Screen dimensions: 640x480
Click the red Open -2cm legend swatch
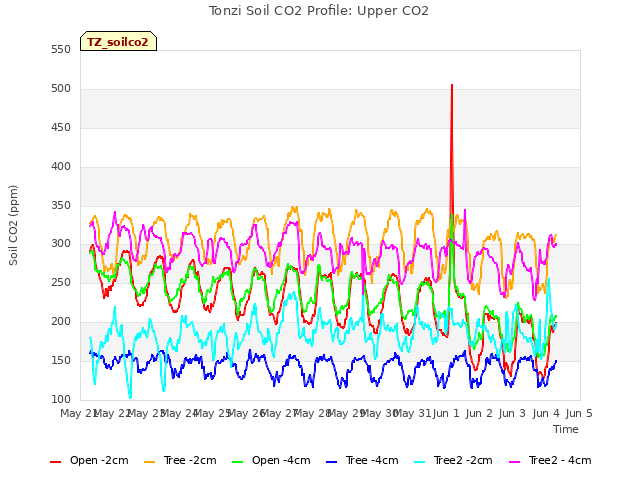tap(56, 462)
